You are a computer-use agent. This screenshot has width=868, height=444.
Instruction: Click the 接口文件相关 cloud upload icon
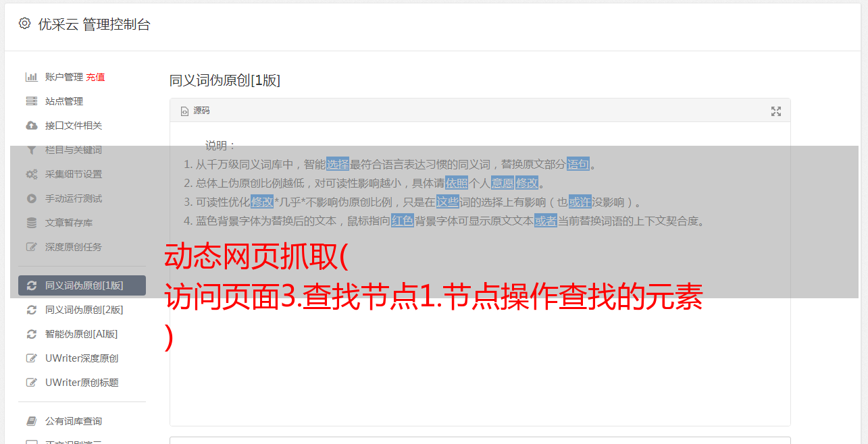click(x=31, y=126)
